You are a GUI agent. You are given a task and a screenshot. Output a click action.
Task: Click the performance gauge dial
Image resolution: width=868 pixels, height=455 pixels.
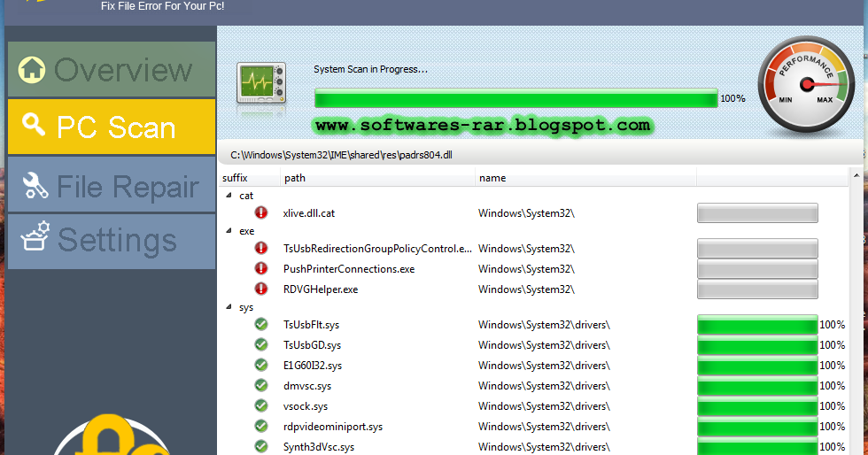(x=806, y=84)
